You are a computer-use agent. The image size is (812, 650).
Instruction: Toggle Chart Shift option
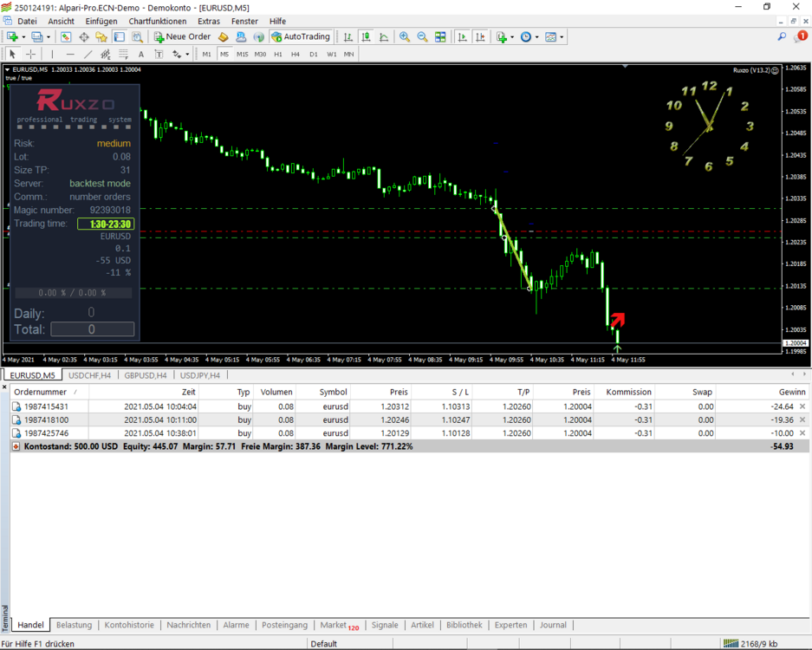[x=480, y=36]
